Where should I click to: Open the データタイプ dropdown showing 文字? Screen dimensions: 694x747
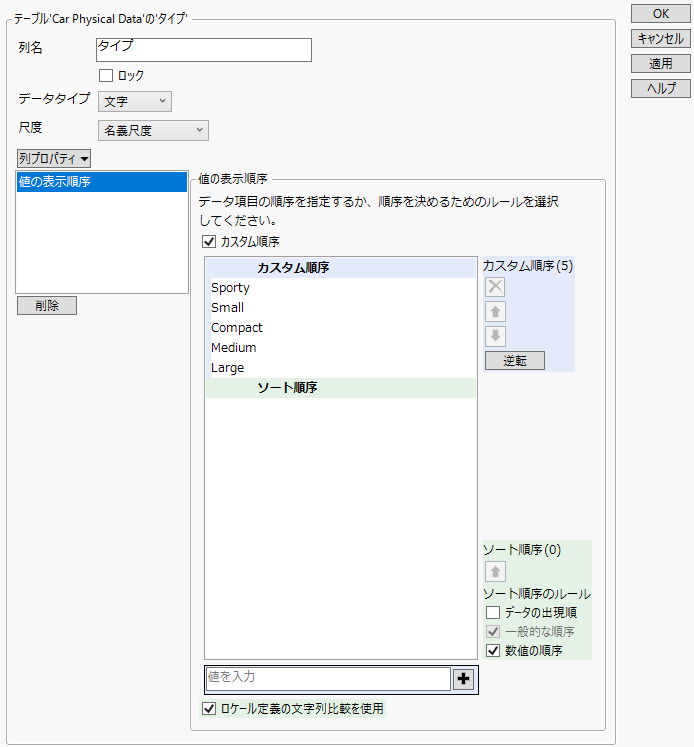135,101
